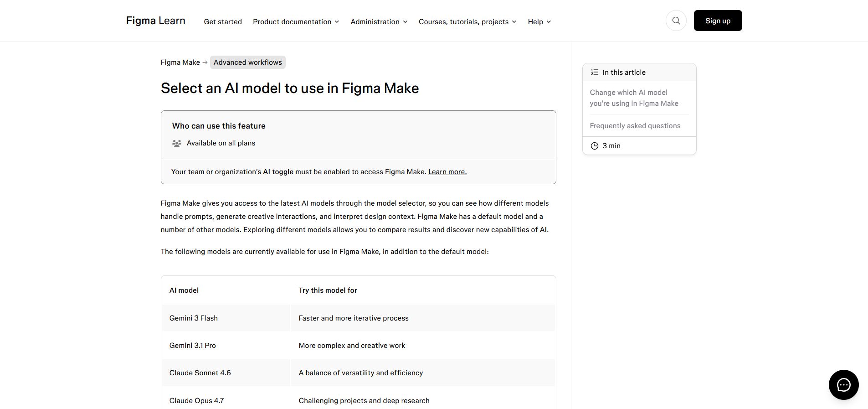
Task: Go to Figma Learn home logo
Action: (x=156, y=21)
